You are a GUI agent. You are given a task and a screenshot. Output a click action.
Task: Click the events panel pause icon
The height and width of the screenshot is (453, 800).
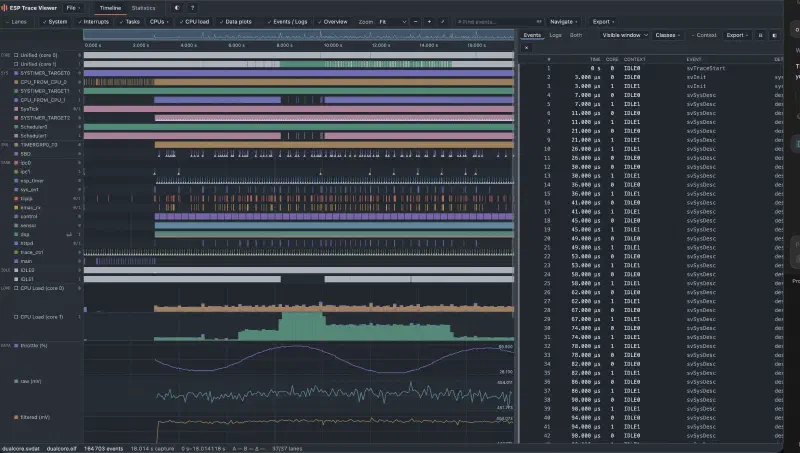pos(760,35)
